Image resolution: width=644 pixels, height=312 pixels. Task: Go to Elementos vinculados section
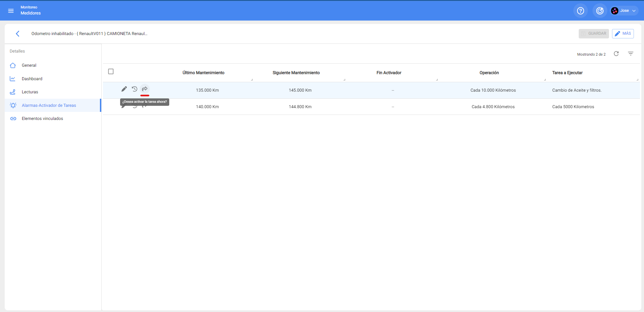[x=42, y=119]
